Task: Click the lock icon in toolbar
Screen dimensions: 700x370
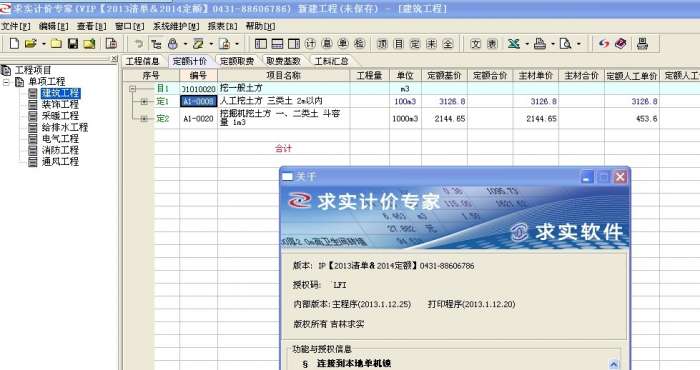Action: (173, 44)
